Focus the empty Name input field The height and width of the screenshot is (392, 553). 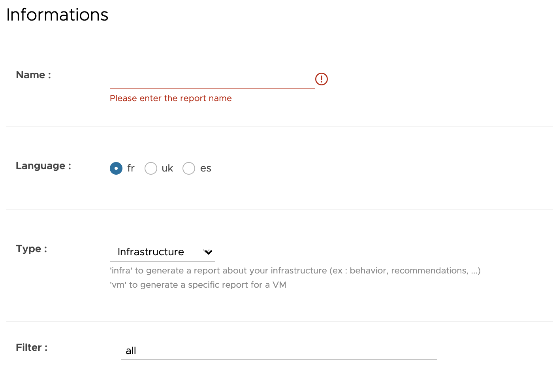[x=213, y=79]
